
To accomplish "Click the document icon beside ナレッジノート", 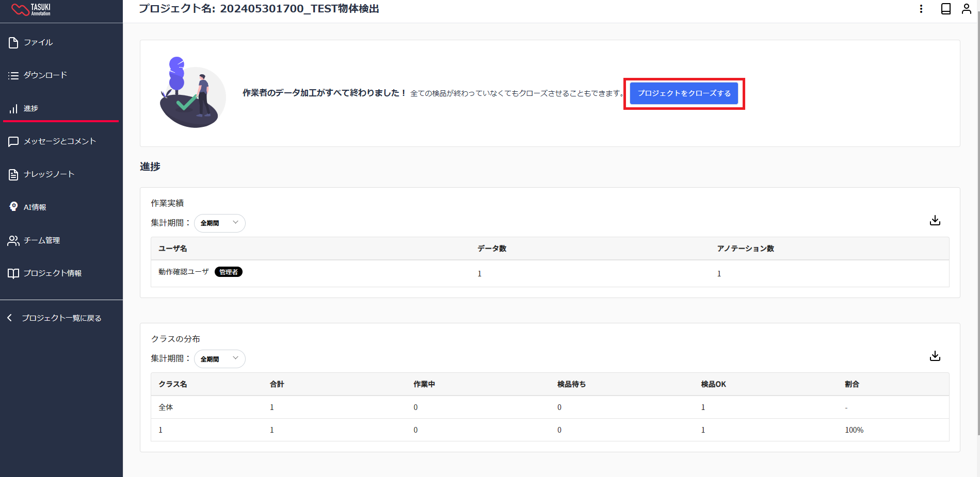I will click(13, 175).
